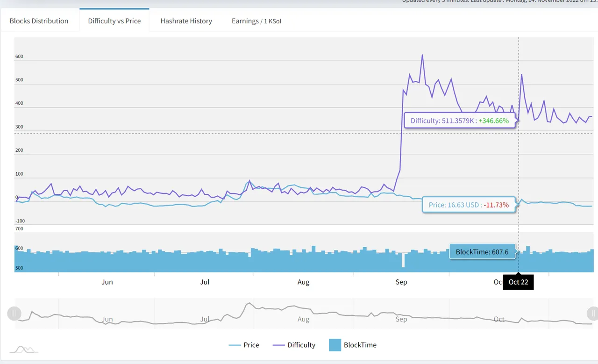Click the -100 y-axis label
Image resolution: width=598 pixels, height=364 pixels.
click(20, 221)
